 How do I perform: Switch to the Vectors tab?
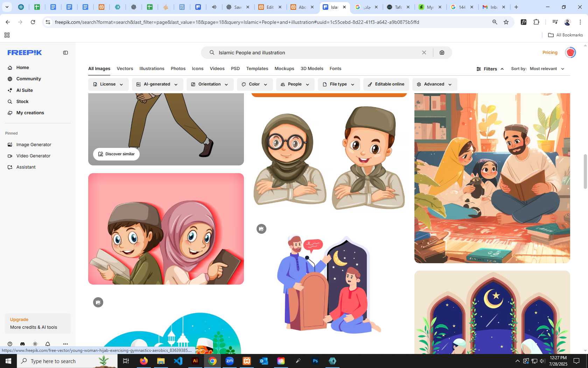click(125, 69)
